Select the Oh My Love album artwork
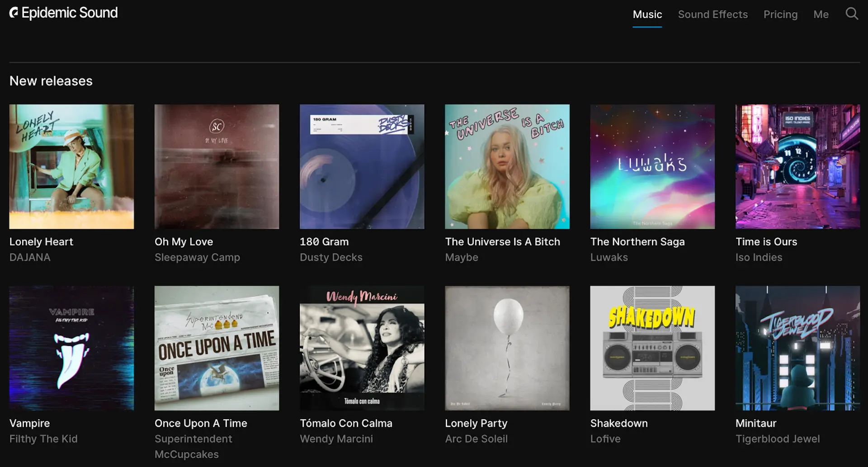Screen dimensions: 868x467 point(217,167)
